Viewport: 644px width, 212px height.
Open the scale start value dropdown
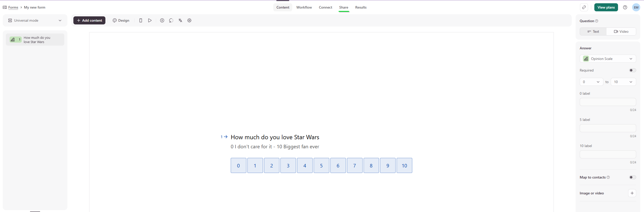[591, 82]
